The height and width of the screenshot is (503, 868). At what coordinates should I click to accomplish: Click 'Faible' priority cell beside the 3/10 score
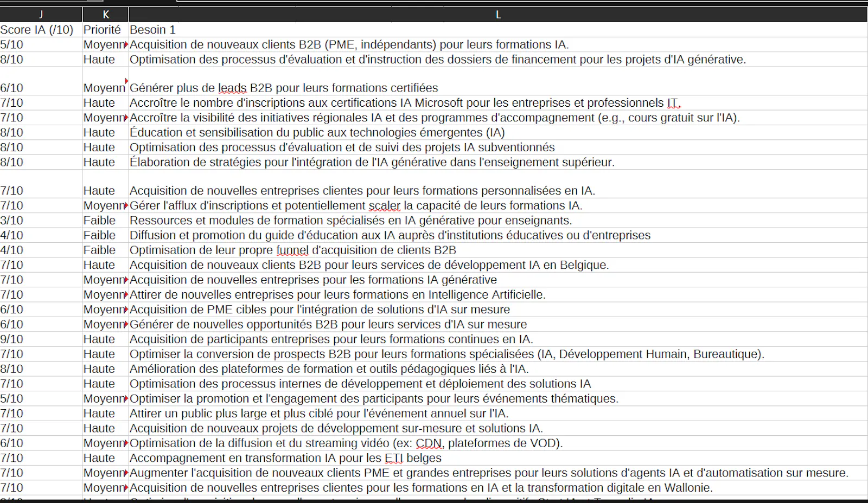coord(105,221)
